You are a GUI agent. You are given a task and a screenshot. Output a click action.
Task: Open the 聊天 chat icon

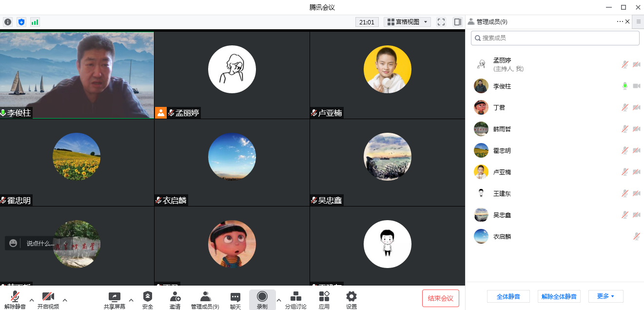[x=235, y=300]
